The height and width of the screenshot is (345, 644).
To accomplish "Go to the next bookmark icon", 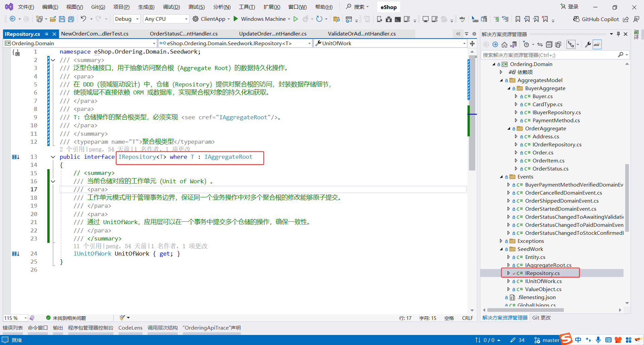I will point(536,19).
